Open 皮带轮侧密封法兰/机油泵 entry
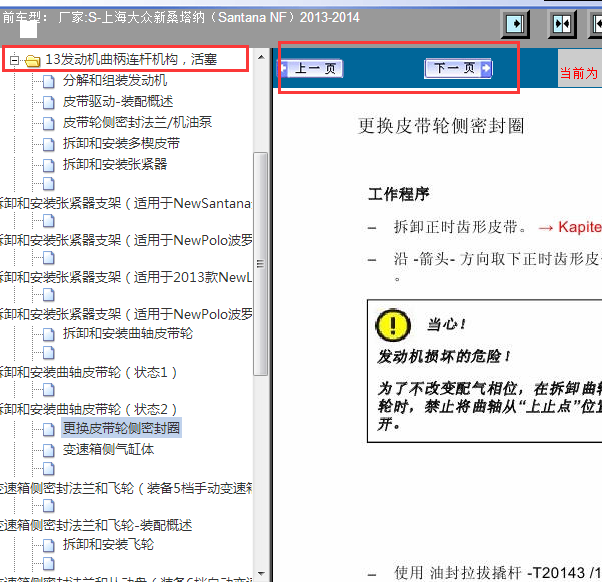602x582 pixels. point(137,122)
